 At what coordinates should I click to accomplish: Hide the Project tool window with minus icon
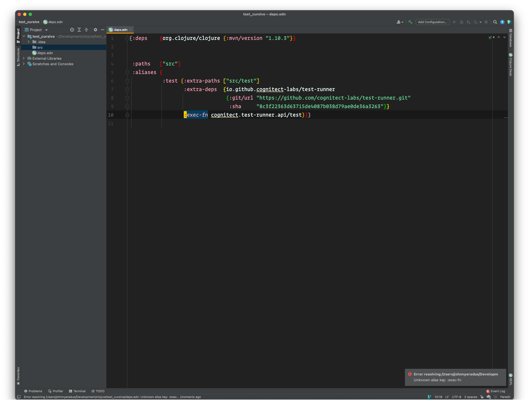tap(102, 30)
